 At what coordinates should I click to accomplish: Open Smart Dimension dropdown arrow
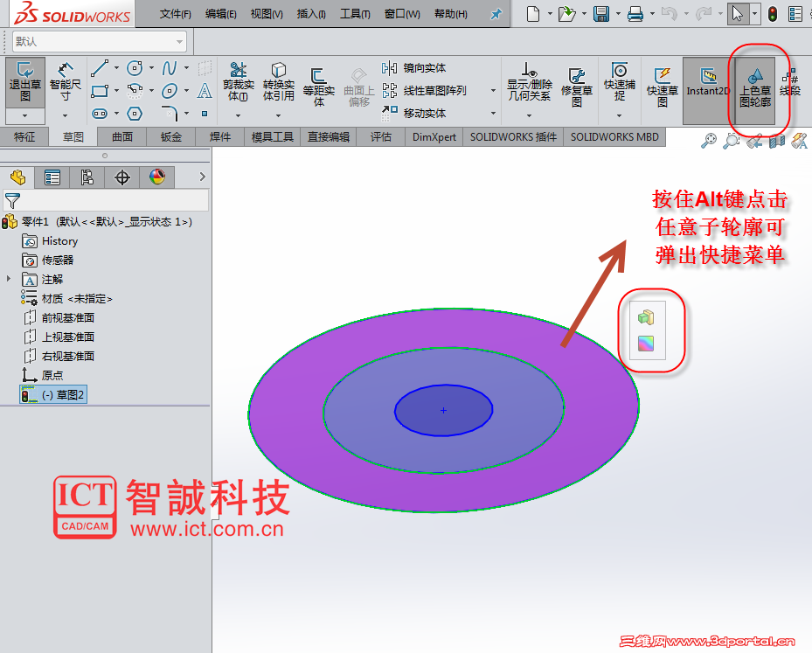click(66, 115)
